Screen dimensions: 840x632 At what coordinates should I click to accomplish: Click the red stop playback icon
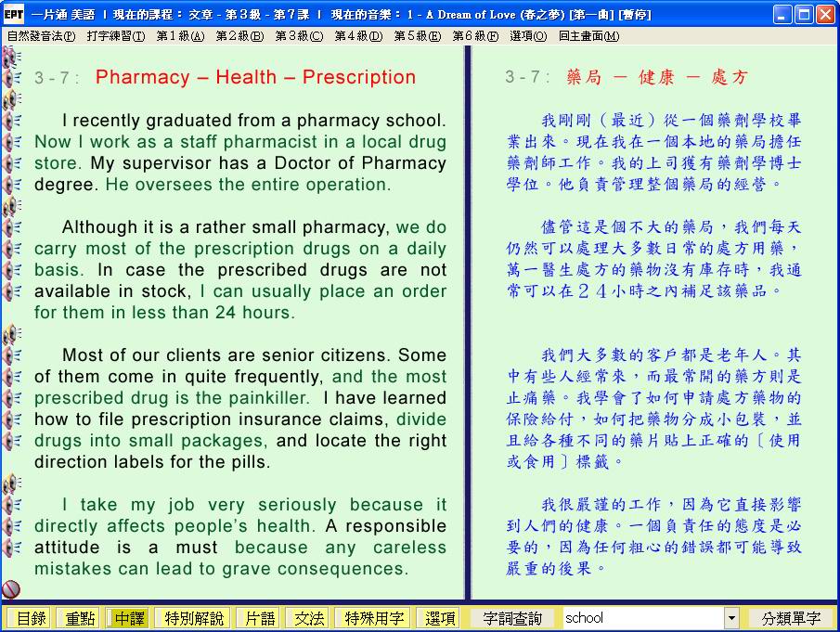11,589
